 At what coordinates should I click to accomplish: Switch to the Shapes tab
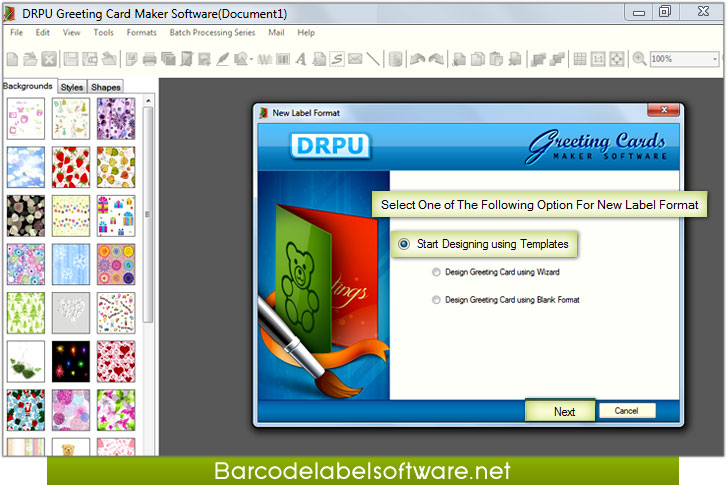pos(106,87)
